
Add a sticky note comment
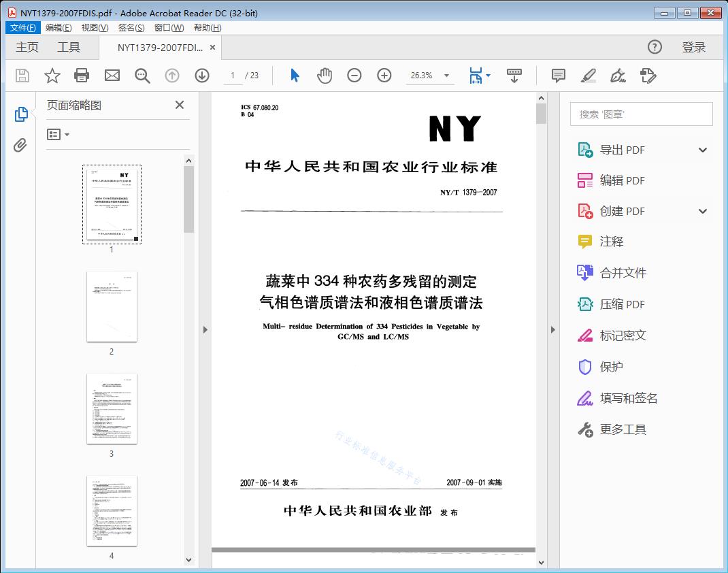tap(559, 76)
